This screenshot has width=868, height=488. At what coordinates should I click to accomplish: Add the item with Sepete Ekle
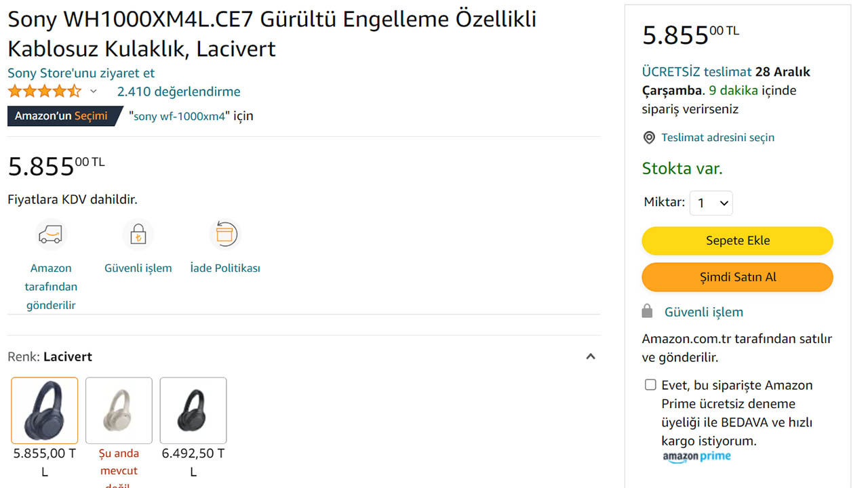click(x=737, y=241)
